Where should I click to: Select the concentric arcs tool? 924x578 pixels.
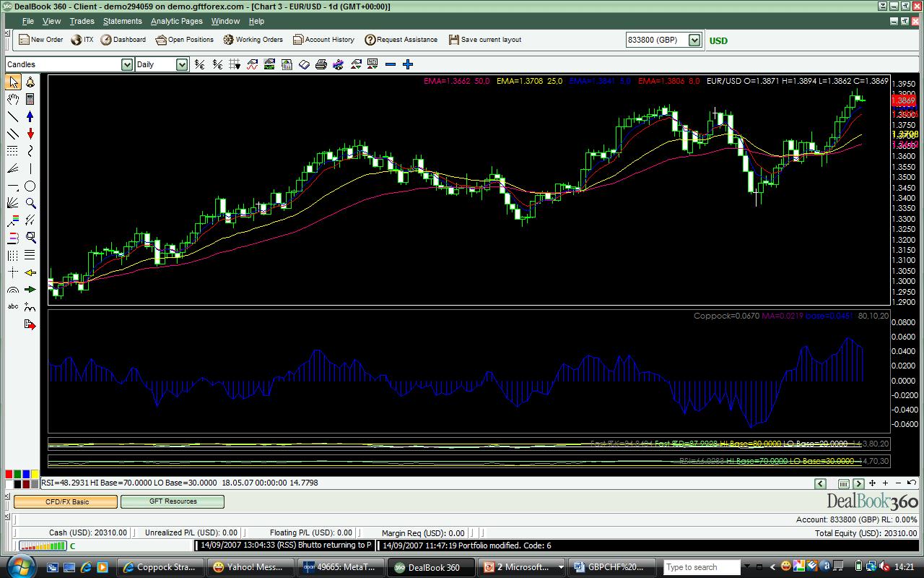pos(13,290)
